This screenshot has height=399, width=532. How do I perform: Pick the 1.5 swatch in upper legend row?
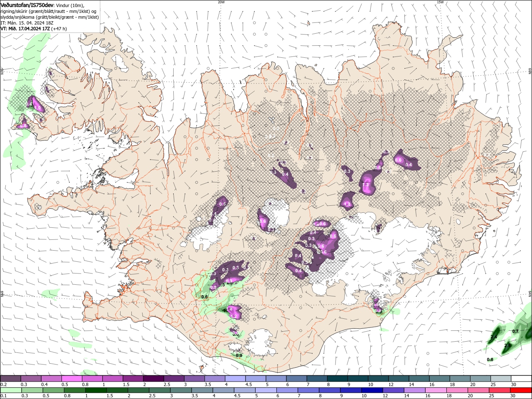(133, 379)
